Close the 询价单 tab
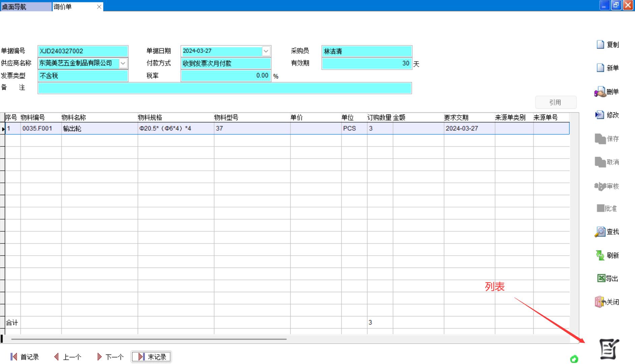 click(x=99, y=7)
